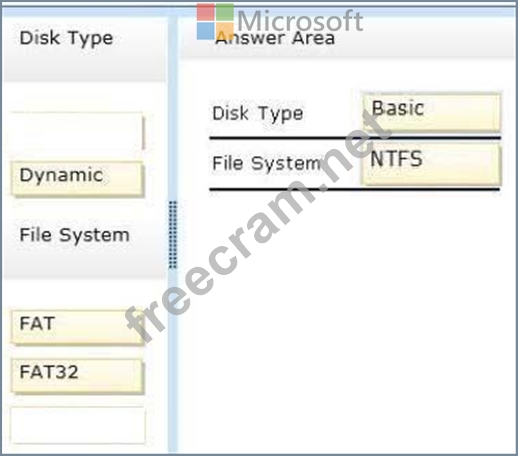Select the File System label in Answer Area
Viewport: 518px width, 456px height.
click(267, 163)
